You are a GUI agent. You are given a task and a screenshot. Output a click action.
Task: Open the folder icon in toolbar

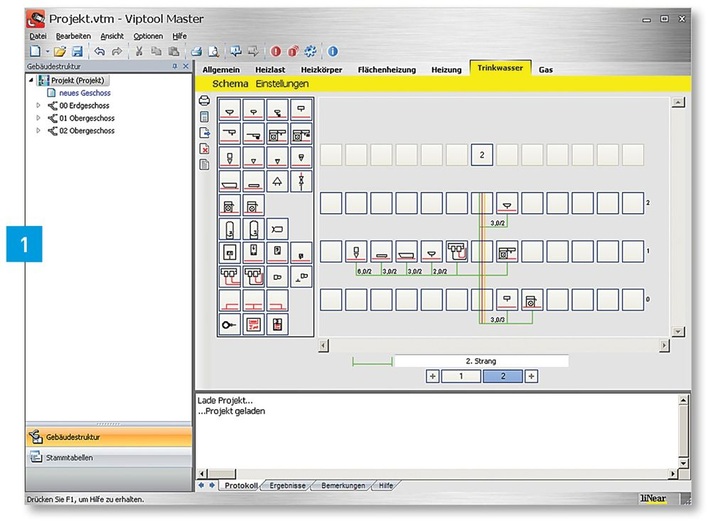59,51
